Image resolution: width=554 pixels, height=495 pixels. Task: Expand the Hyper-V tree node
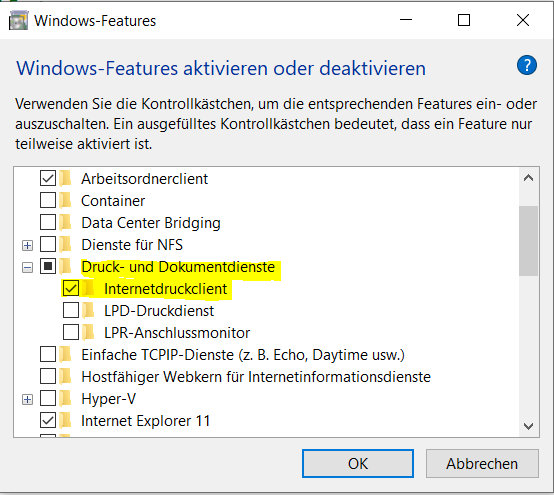coord(27,399)
